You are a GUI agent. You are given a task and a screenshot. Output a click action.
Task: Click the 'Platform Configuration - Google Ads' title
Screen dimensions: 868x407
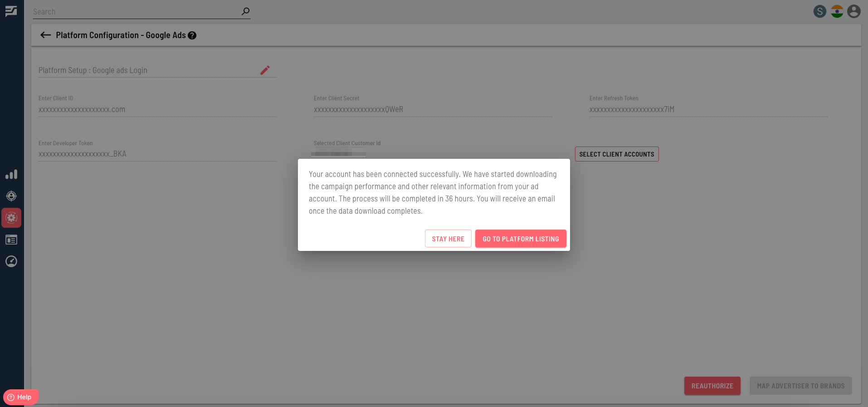(x=121, y=35)
